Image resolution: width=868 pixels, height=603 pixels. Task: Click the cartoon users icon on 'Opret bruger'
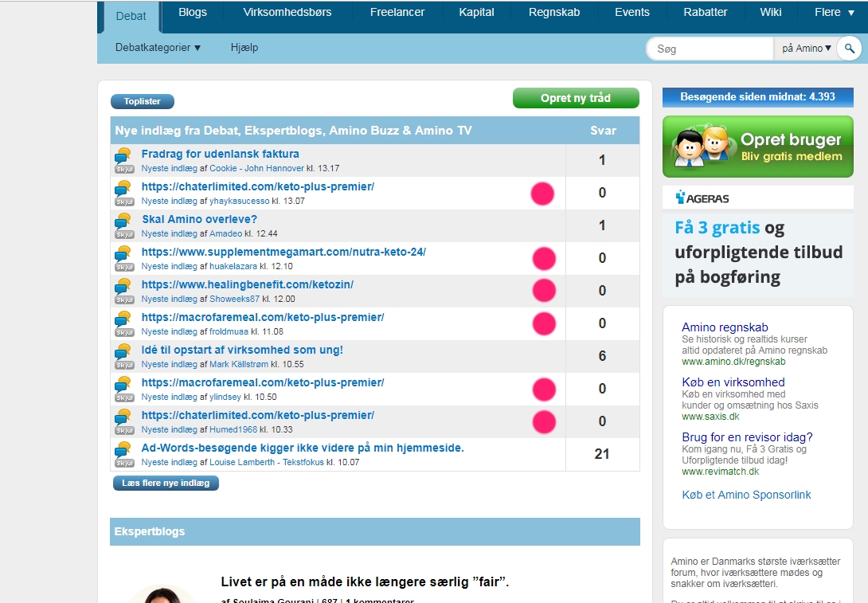pyautogui.click(x=701, y=146)
